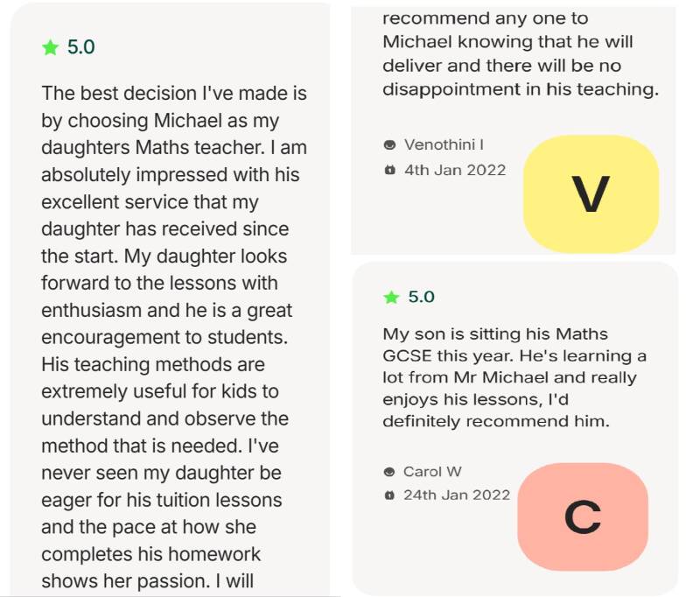Click the green star above the long review
This screenshot has width=700, height=597.
click(x=50, y=48)
